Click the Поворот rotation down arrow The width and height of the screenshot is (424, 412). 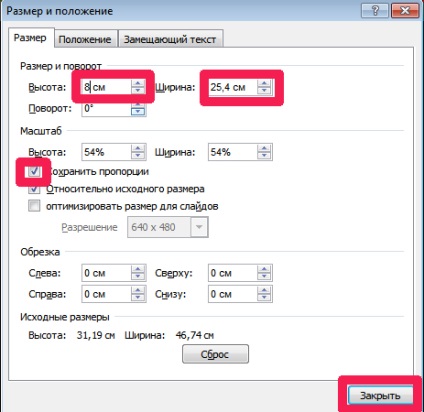138,112
